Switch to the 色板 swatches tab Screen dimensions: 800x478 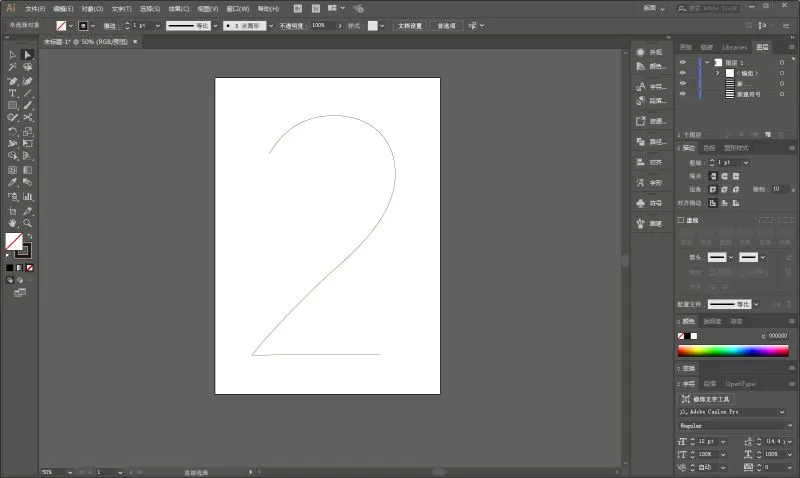710,148
